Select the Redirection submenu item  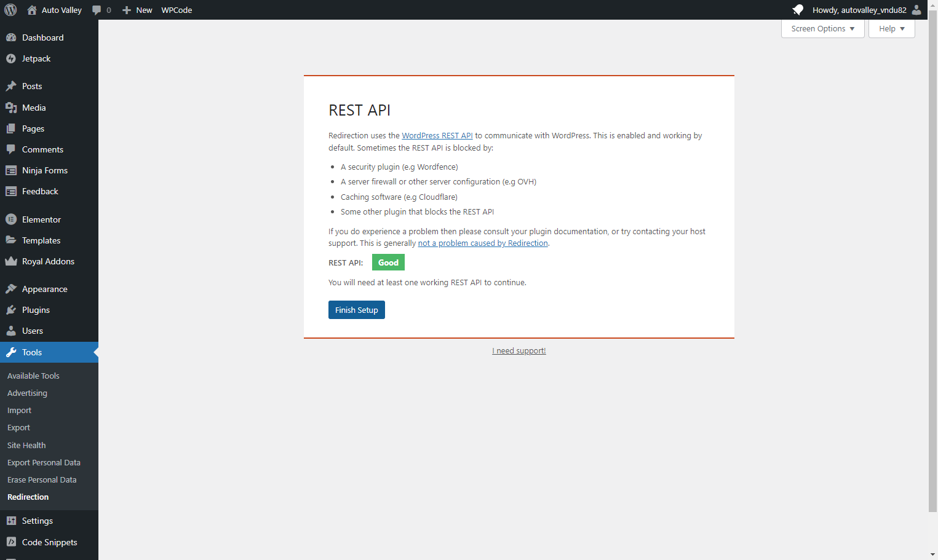coord(28,497)
